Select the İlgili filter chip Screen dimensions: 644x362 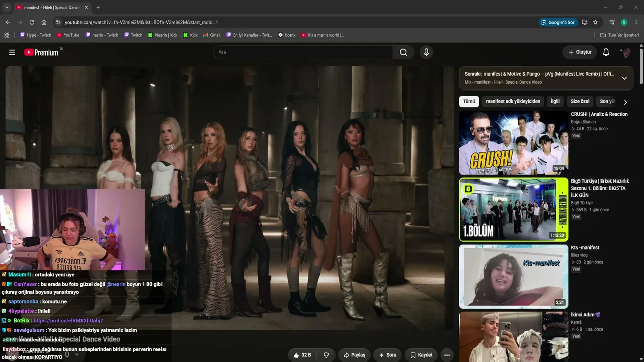pos(555,101)
